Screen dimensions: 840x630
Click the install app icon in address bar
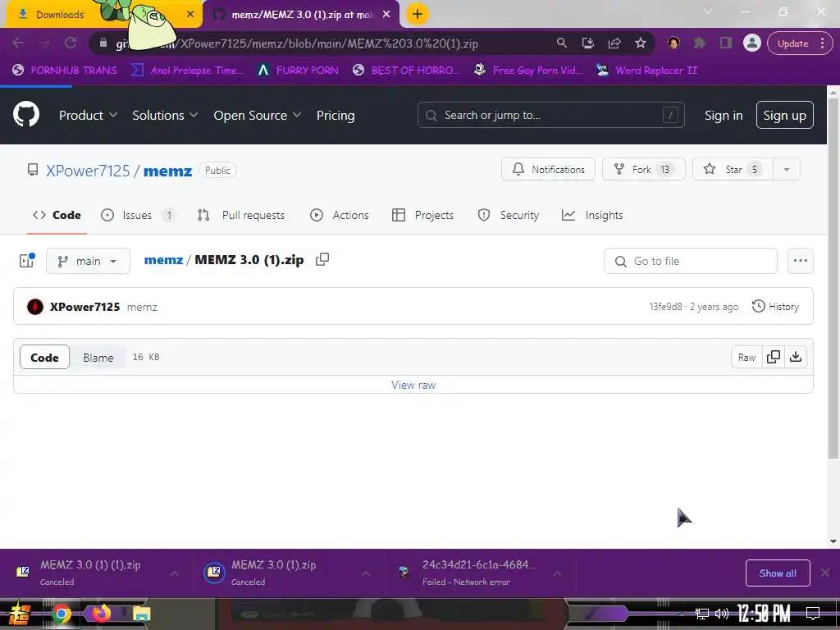pos(587,43)
